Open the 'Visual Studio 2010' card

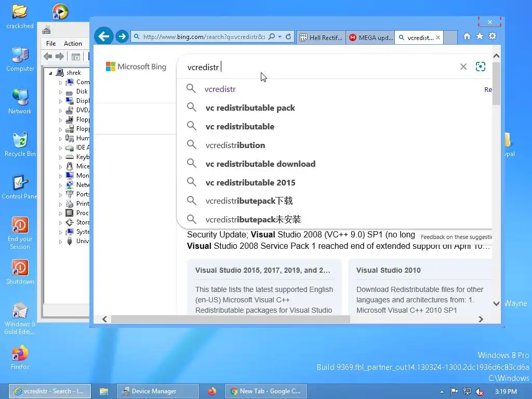(x=420, y=287)
